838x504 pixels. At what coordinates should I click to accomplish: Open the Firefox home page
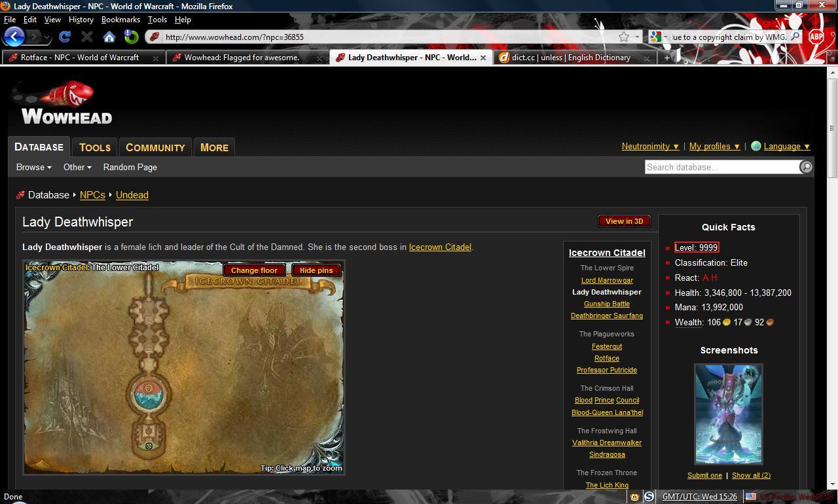pos(109,37)
